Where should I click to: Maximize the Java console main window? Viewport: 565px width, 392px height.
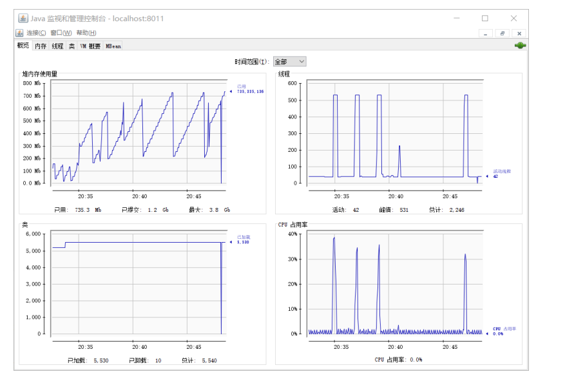tap(485, 18)
